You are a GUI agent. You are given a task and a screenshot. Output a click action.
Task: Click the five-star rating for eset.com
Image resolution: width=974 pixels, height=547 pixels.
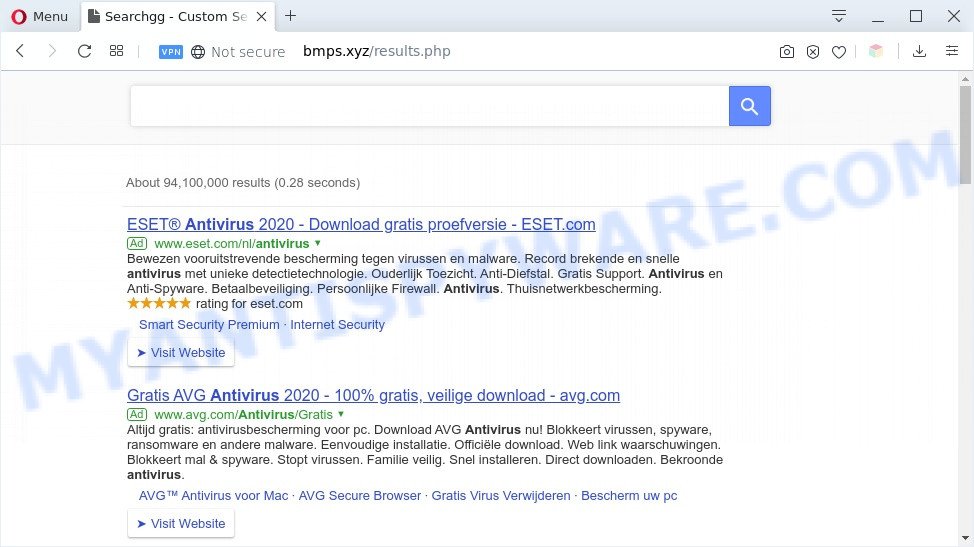[159, 304]
